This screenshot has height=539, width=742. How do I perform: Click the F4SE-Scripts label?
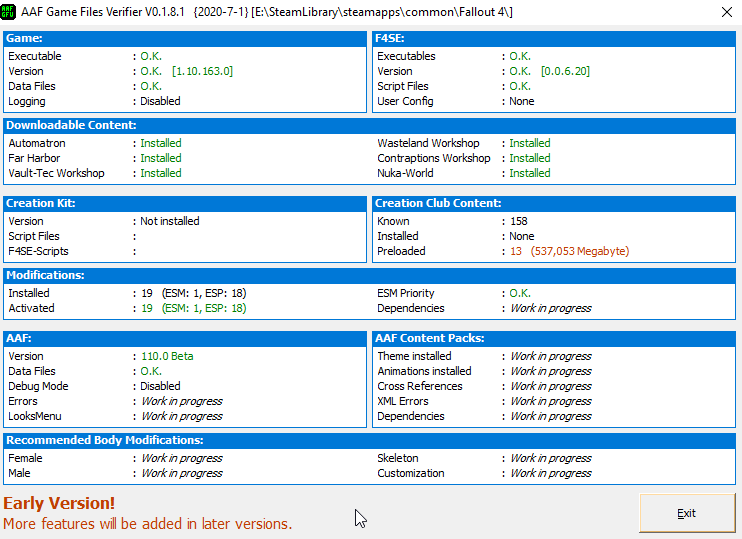click(x=38, y=251)
